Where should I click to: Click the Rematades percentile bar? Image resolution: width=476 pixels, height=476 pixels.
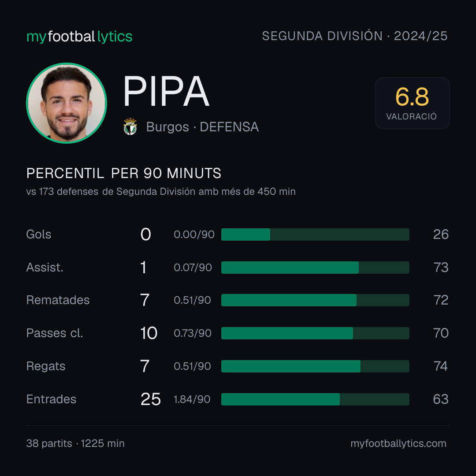[x=315, y=300]
